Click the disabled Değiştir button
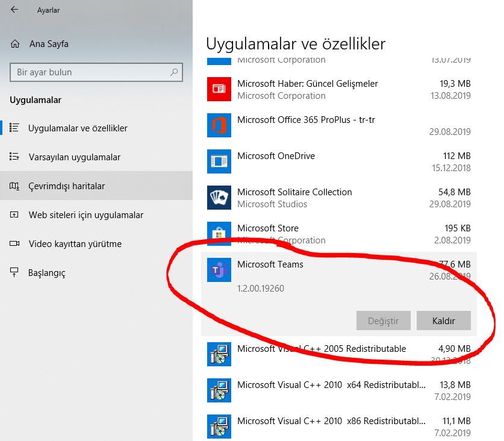504x441 pixels. tap(383, 321)
